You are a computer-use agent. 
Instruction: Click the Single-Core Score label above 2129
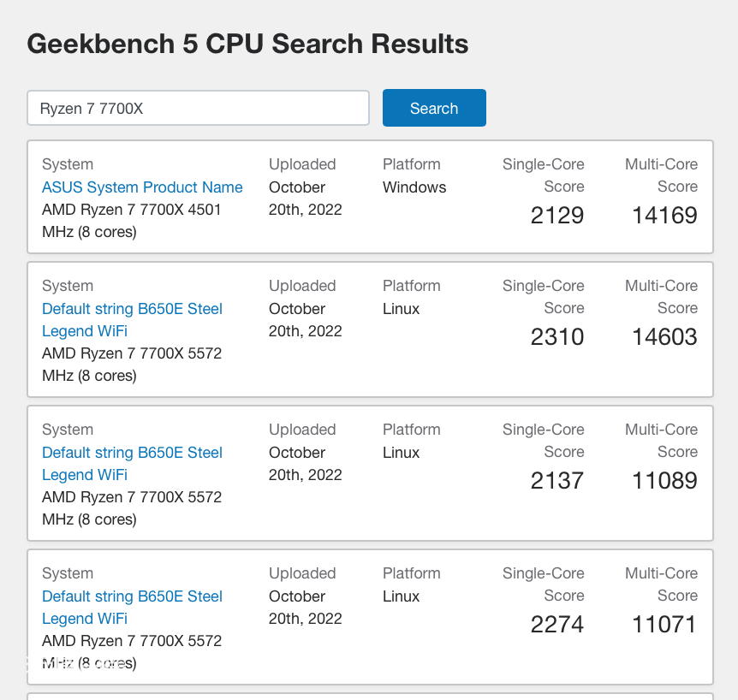(543, 175)
